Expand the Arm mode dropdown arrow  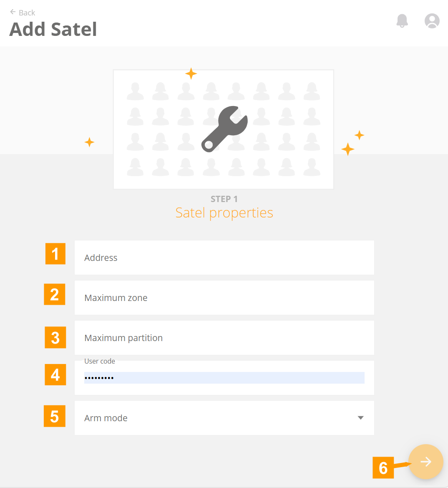coord(360,418)
